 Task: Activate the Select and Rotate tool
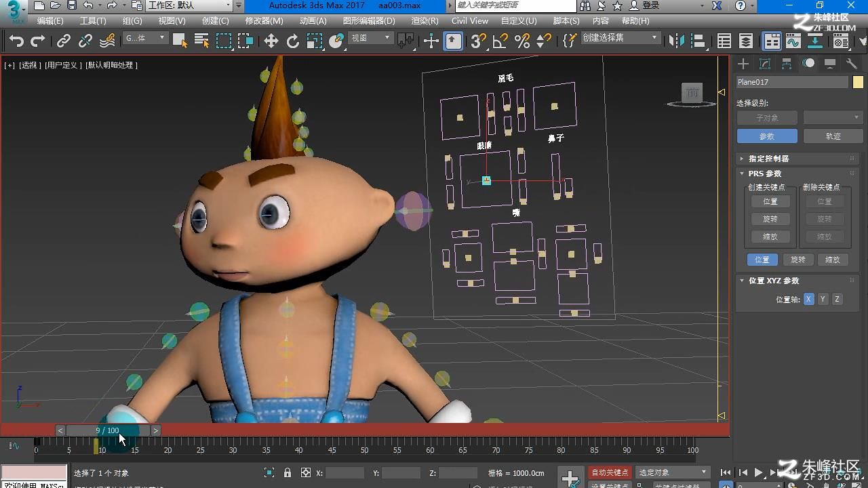tap(293, 41)
